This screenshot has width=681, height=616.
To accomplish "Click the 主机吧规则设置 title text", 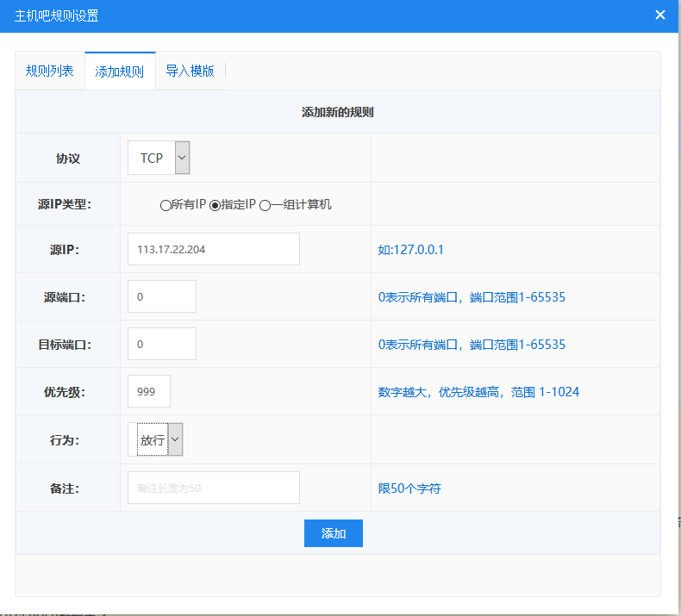I will (56, 16).
